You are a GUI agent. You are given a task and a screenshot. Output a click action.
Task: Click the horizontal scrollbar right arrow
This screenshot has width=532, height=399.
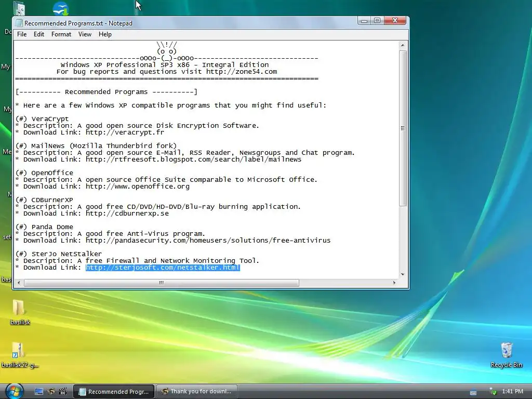[x=394, y=283]
